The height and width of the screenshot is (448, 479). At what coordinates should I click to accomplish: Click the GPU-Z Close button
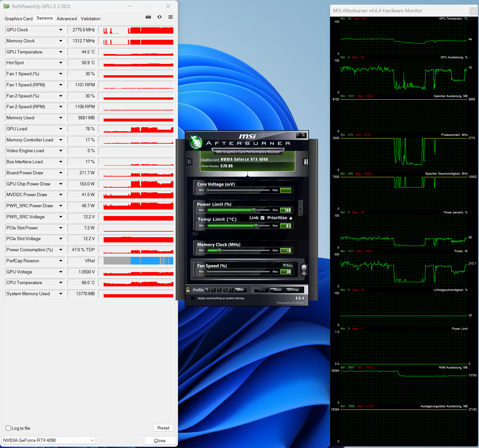pyautogui.click(x=160, y=441)
